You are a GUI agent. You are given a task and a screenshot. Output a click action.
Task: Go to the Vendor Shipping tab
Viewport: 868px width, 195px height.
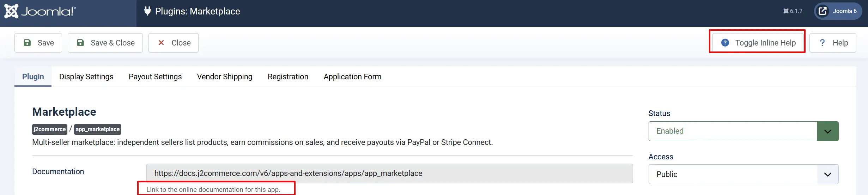225,77
